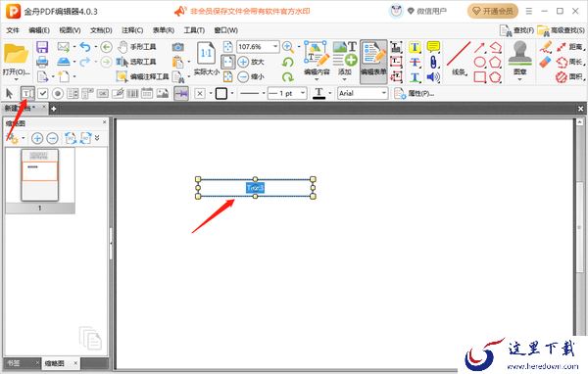Select the radio button form field tool
This screenshot has height=374, width=588.
tap(58, 93)
